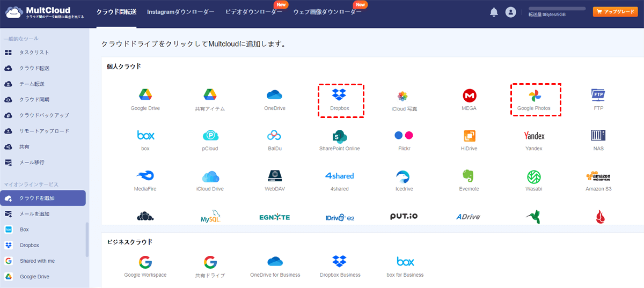Image resolution: width=644 pixels, height=288 pixels.
Task: Add box for Business cloud
Action: (405, 266)
